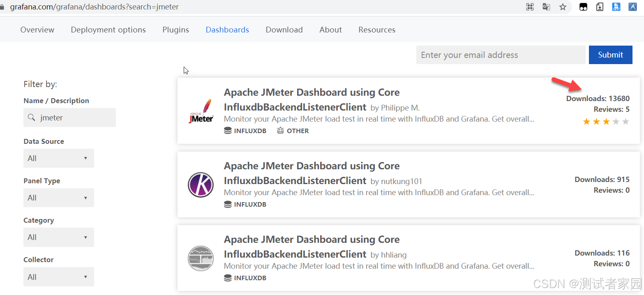
Task: Click the OTHER tag label in first card
Action: [x=298, y=131]
